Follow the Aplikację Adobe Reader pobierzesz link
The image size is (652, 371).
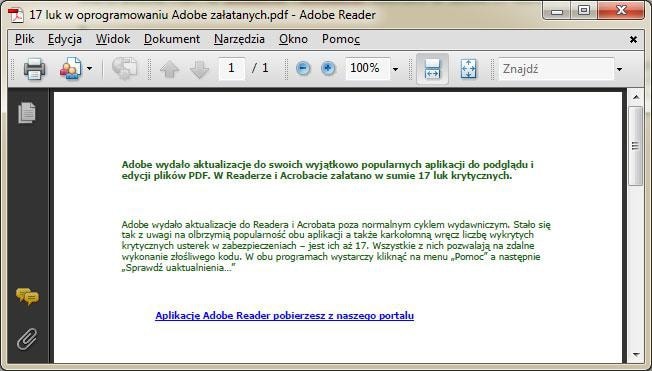tap(284, 316)
